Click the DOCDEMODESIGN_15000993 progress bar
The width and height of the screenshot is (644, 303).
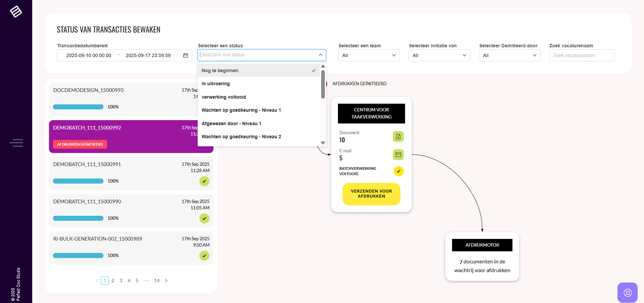pos(78,107)
